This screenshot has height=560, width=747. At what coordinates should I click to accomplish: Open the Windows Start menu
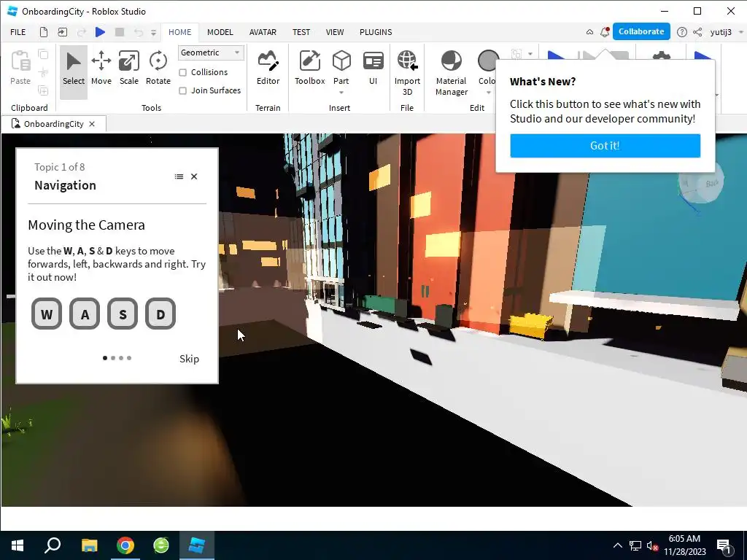[x=18, y=545]
